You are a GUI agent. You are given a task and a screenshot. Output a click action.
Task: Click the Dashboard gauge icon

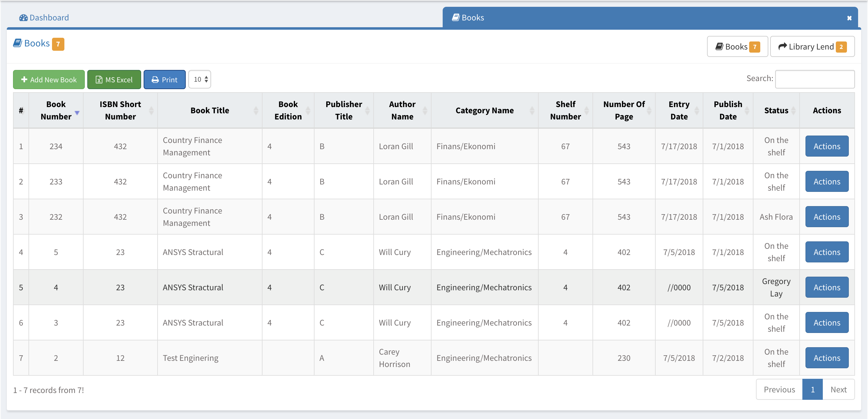click(x=23, y=18)
